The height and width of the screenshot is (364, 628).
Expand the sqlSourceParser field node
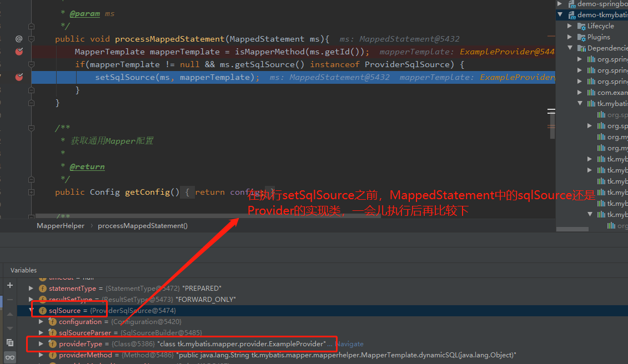coord(41,333)
